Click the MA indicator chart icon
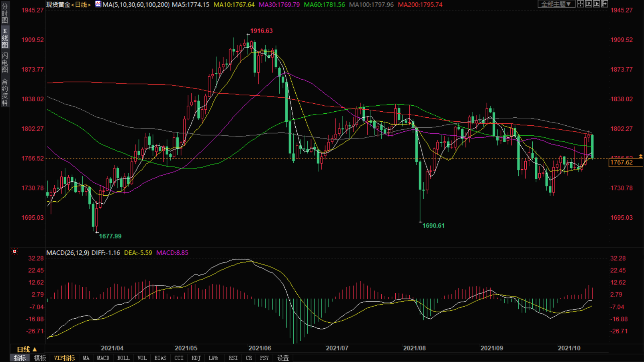 [98, 4]
